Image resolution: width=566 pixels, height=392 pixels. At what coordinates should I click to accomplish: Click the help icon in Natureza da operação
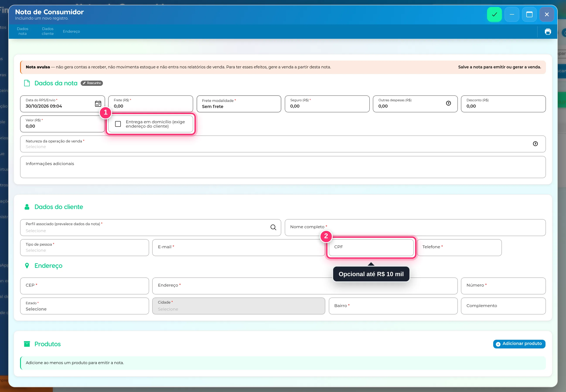[x=535, y=144]
